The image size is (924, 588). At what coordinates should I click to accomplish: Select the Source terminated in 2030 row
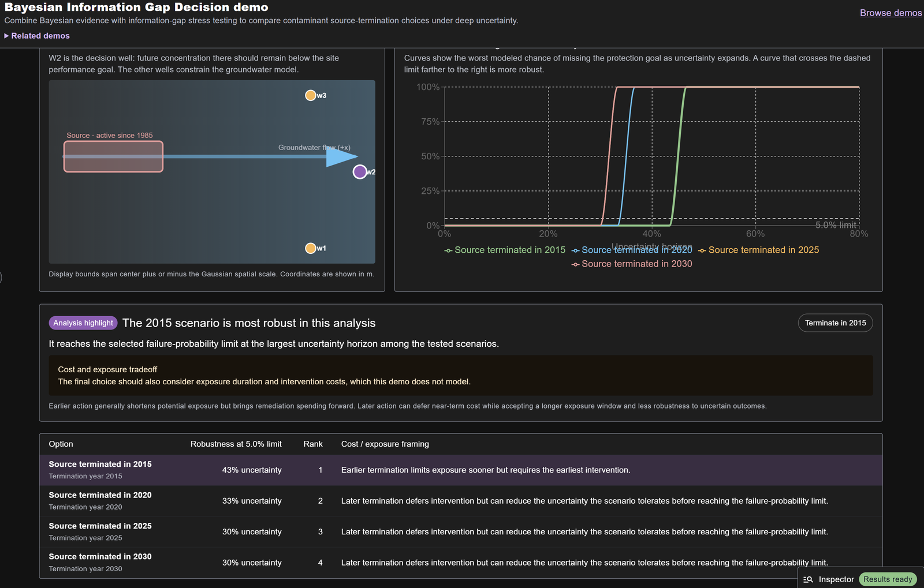click(461, 563)
